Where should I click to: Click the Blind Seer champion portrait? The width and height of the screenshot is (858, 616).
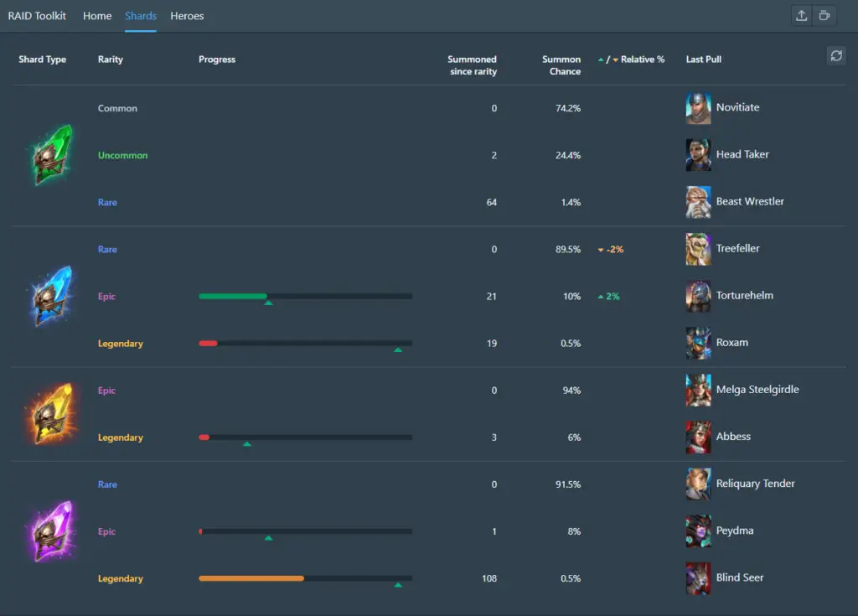coord(698,578)
